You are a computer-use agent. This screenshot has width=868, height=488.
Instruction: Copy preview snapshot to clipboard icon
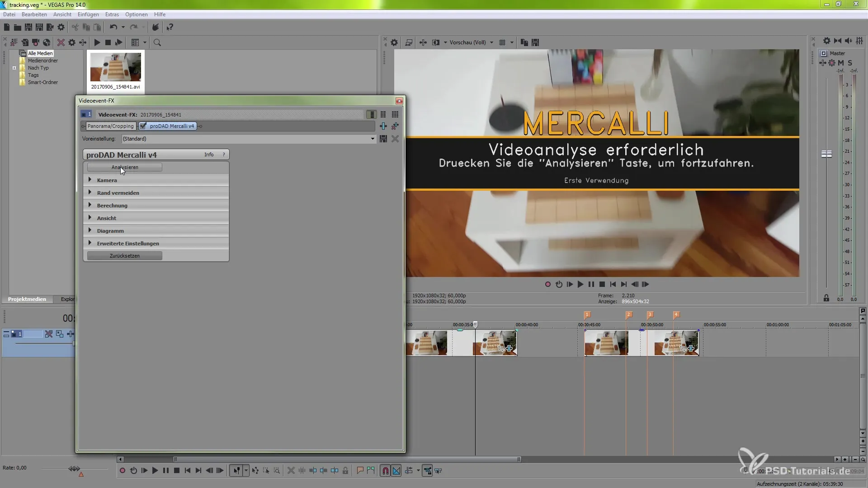(524, 42)
